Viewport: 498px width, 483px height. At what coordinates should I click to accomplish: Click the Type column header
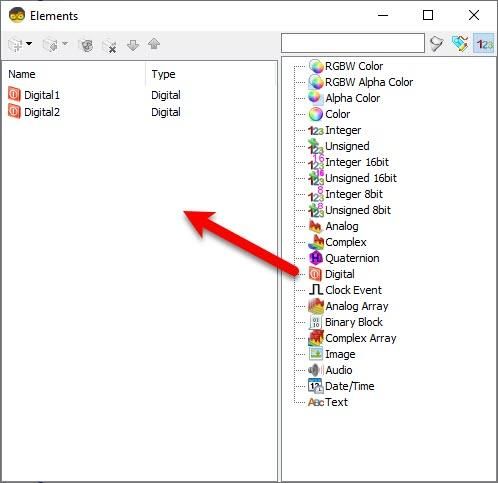click(x=163, y=74)
